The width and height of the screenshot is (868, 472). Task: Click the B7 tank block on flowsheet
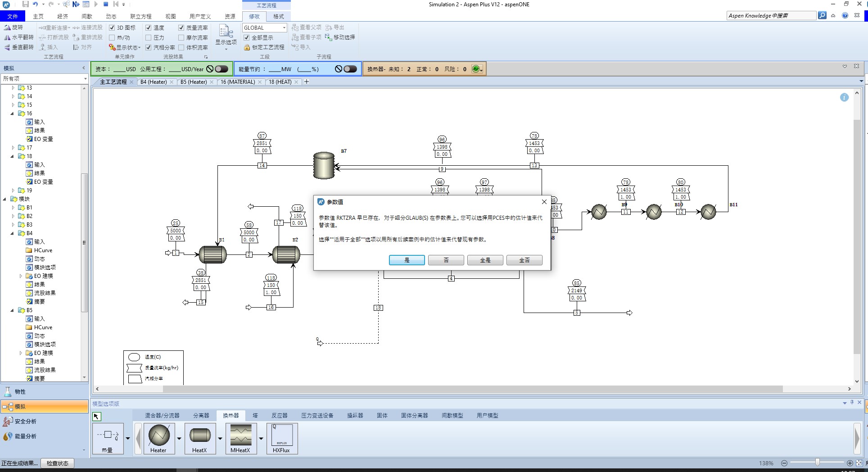[x=324, y=165]
